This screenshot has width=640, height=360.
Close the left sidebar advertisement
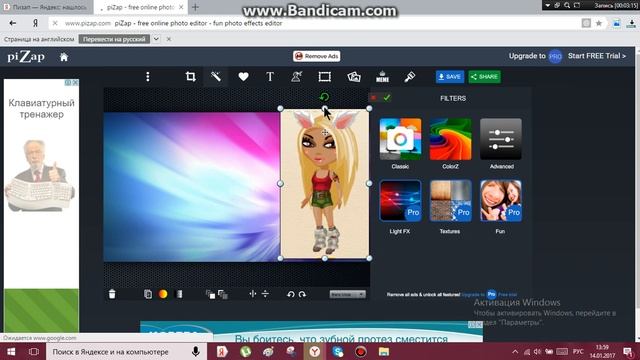click(x=75, y=82)
